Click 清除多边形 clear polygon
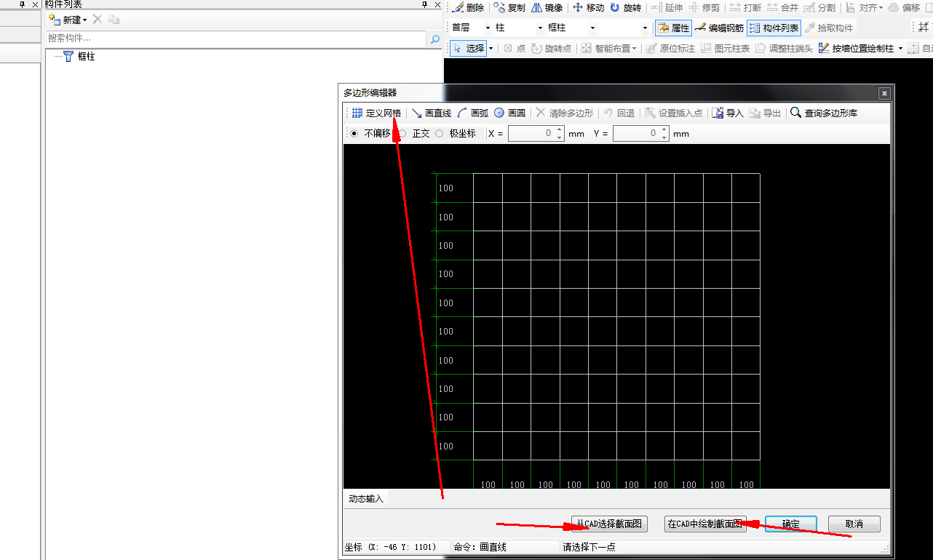 (565, 113)
